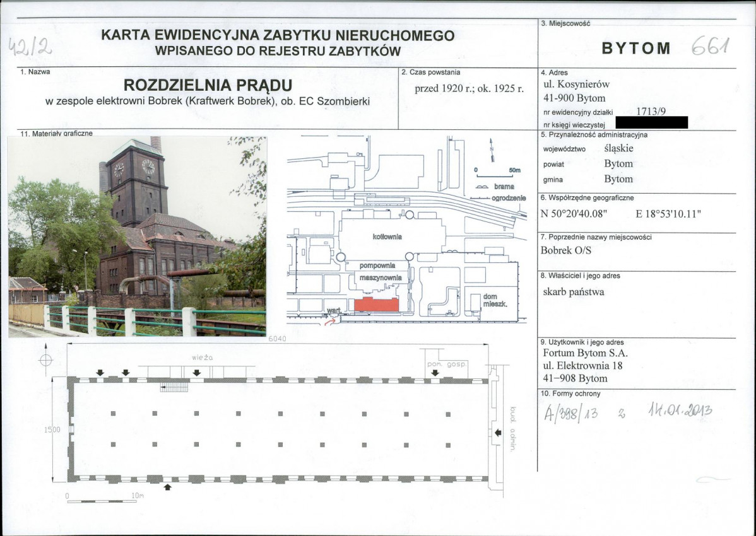This screenshot has height=536, width=756.
Task: Click the entry arrow below "pom. gosp."
Action: tap(435, 373)
